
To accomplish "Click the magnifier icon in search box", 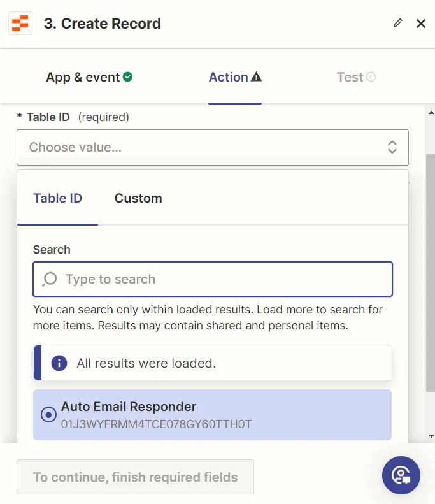I will (50, 279).
